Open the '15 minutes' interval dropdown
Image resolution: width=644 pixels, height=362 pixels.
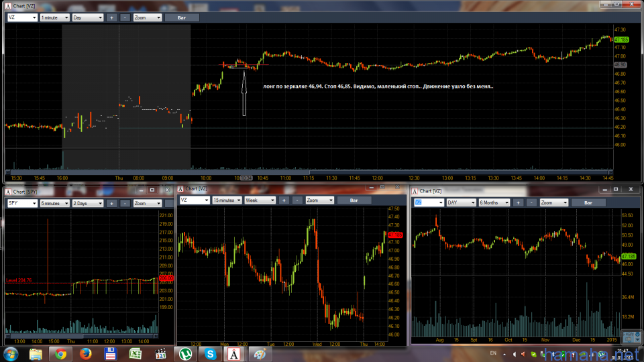click(227, 200)
